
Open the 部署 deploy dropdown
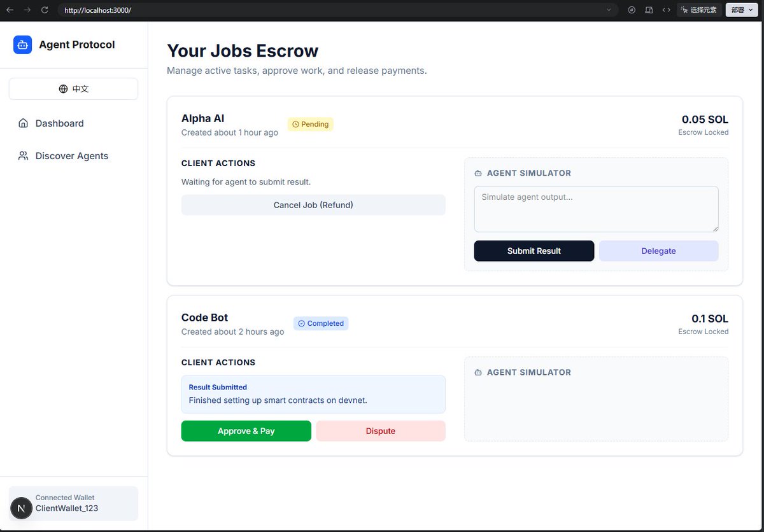[x=742, y=10]
